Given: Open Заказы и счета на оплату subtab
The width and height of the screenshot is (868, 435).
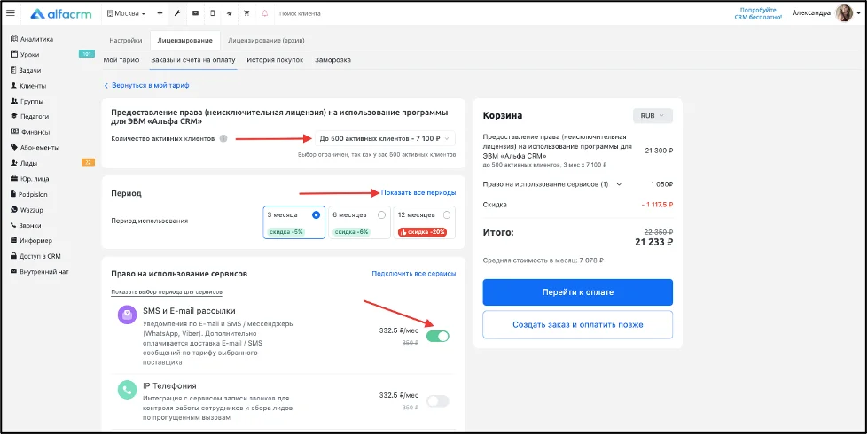Looking at the screenshot, I should pyautogui.click(x=193, y=59).
